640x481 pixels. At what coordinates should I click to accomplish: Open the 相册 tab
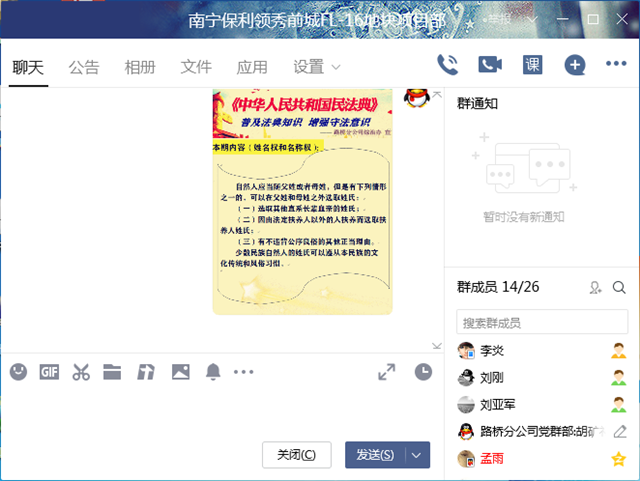pos(140,67)
